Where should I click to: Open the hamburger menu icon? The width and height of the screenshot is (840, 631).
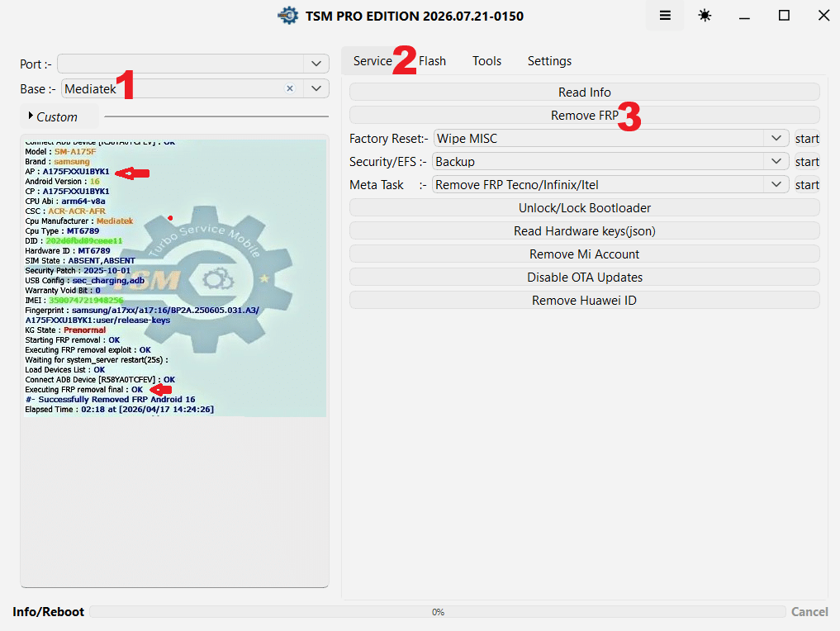point(665,16)
